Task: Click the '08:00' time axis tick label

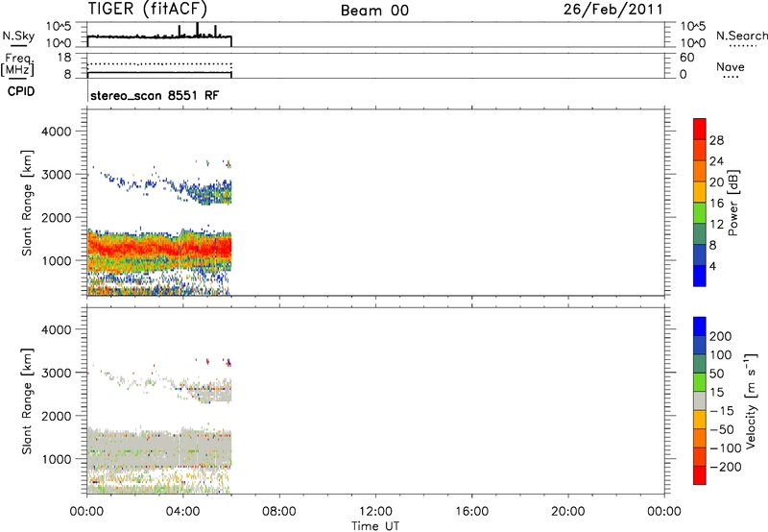Action: (x=279, y=512)
